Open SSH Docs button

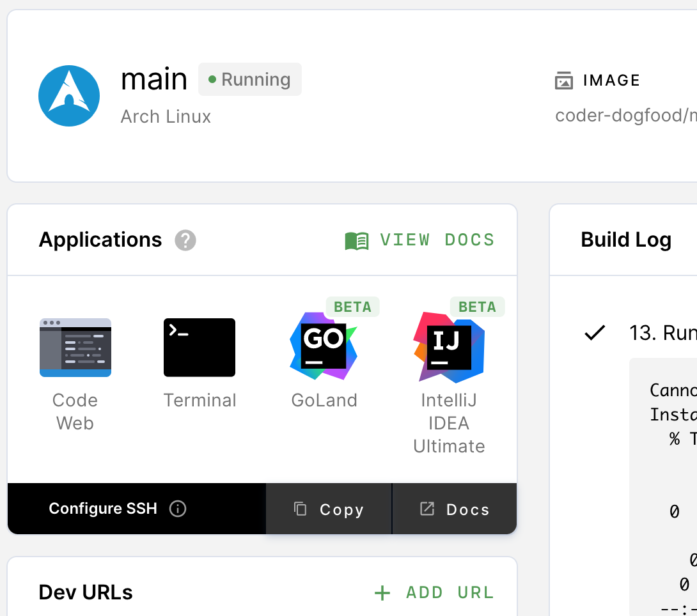[x=454, y=509]
